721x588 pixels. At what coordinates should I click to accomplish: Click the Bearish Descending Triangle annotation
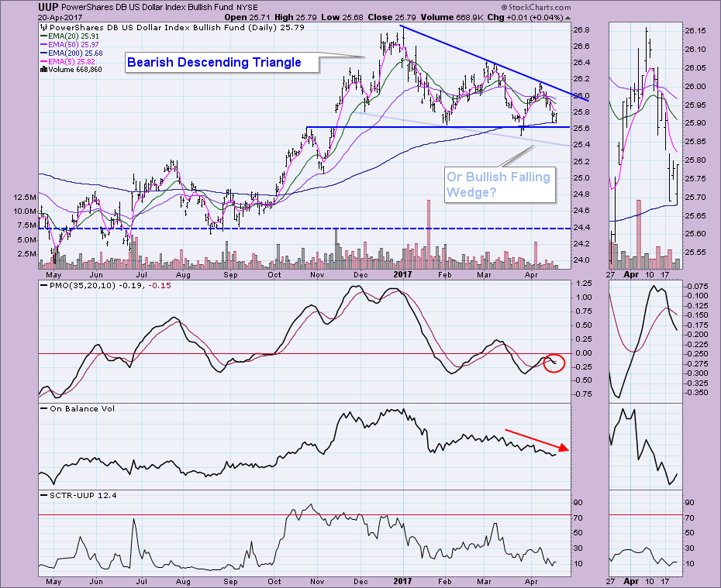(214, 62)
